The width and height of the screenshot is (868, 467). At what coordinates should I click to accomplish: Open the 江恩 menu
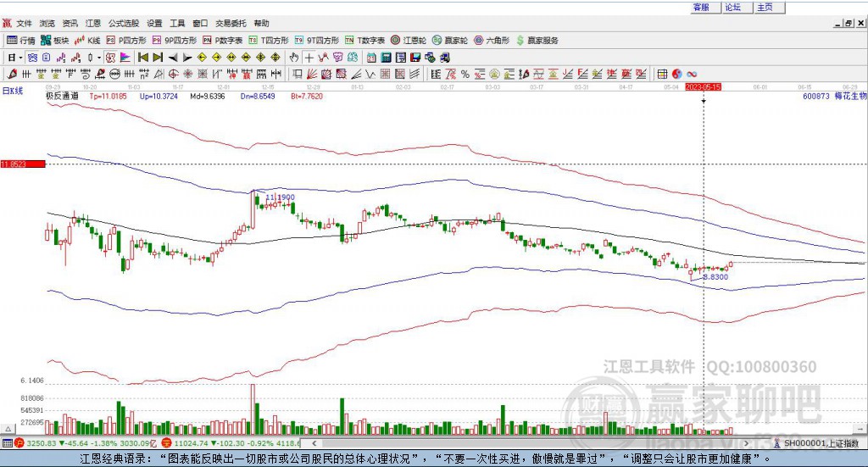93,23
